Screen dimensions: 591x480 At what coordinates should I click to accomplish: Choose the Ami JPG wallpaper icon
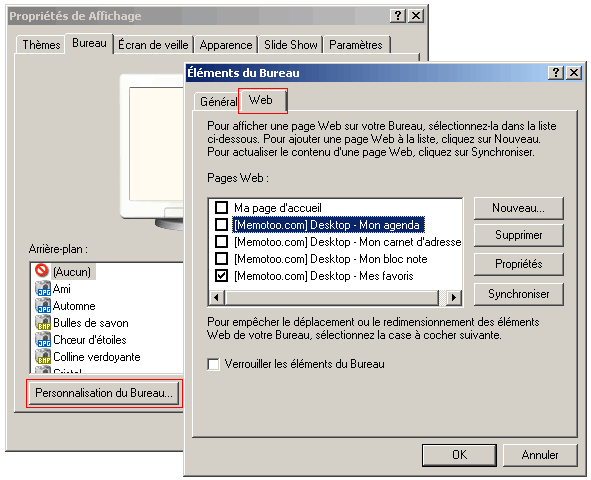pyautogui.click(x=43, y=289)
